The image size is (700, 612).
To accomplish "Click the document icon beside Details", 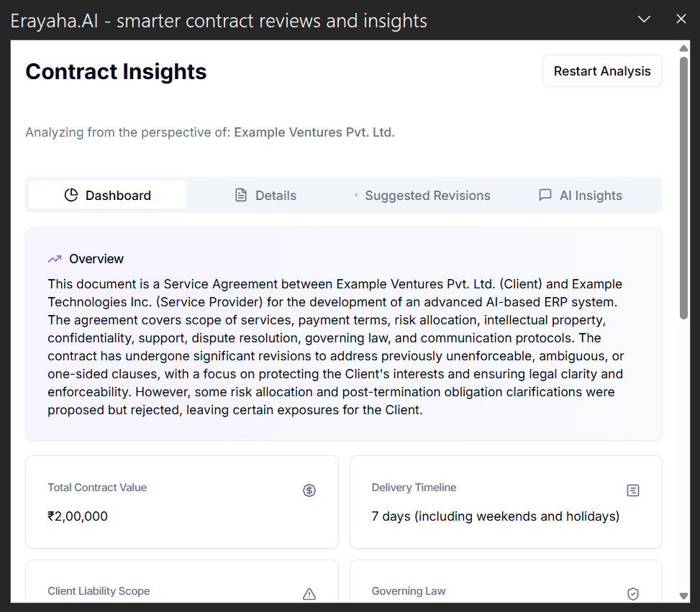I will pyautogui.click(x=241, y=195).
